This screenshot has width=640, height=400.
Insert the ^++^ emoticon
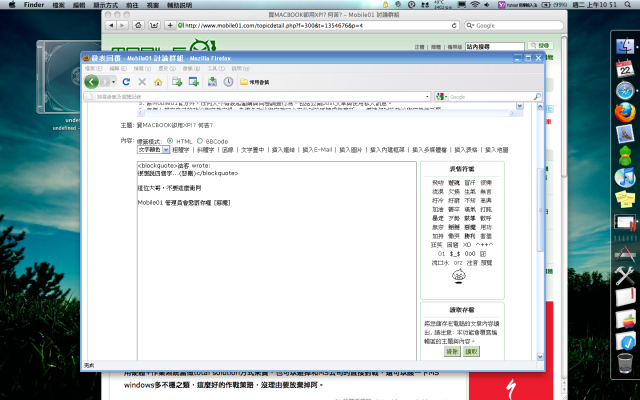(x=484, y=245)
